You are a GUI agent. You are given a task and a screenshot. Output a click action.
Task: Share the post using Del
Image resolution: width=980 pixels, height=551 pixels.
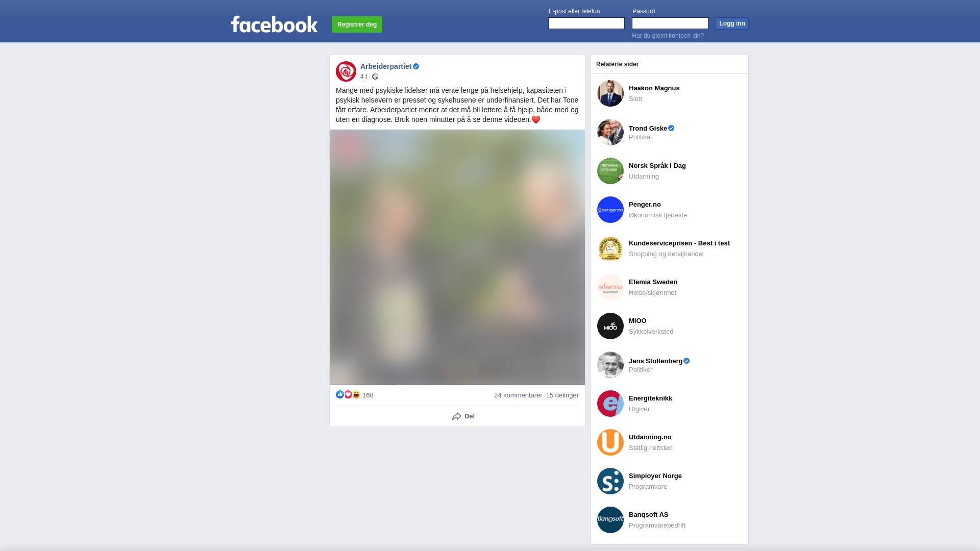point(463,416)
